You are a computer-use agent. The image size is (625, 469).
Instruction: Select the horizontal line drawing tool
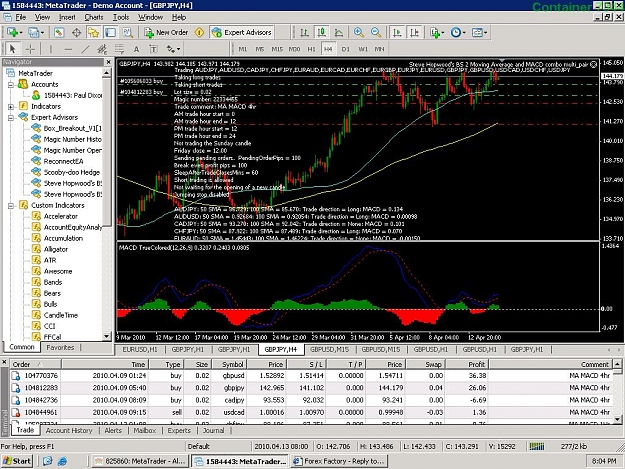pyautogui.click(x=68, y=49)
